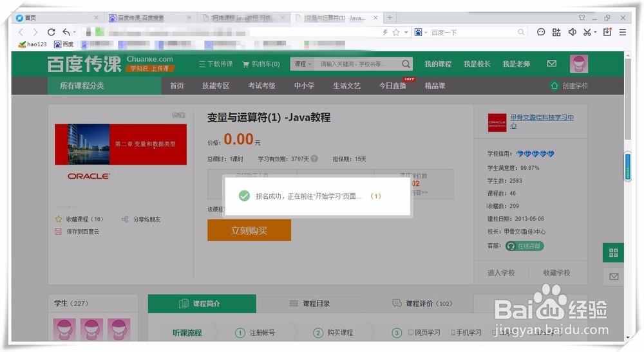Screen dimensions: 644x352
Task: Click the undo close-tab arrow icon
Action: pos(66,32)
